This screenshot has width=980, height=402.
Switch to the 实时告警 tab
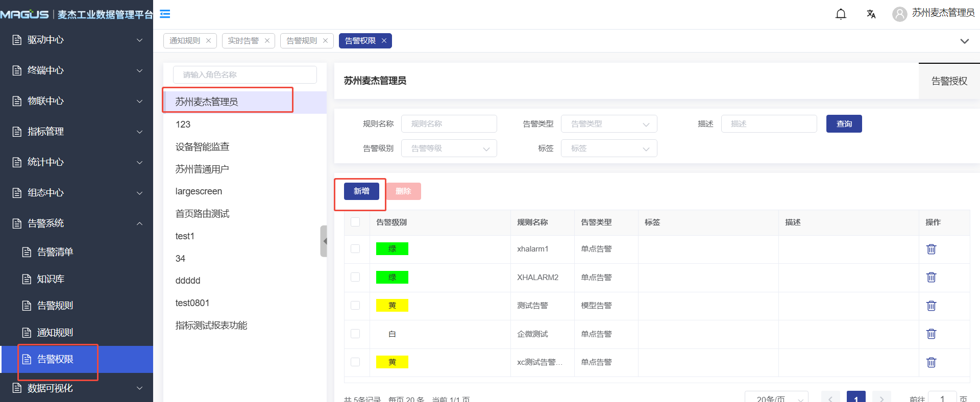[x=243, y=41]
